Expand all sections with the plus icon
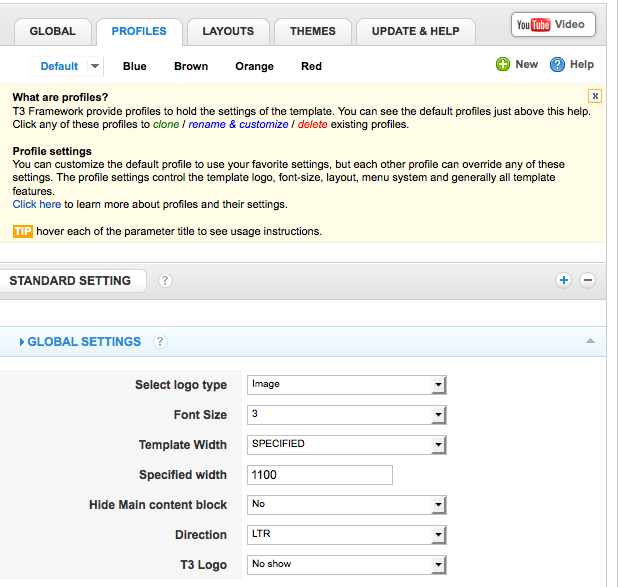Image resolution: width=621 pixels, height=587 pixels. (x=564, y=281)
